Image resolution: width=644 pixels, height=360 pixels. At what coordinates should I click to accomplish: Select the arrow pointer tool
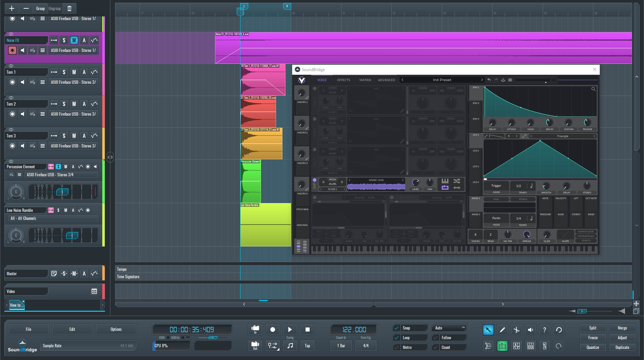(x=488, y=330)
